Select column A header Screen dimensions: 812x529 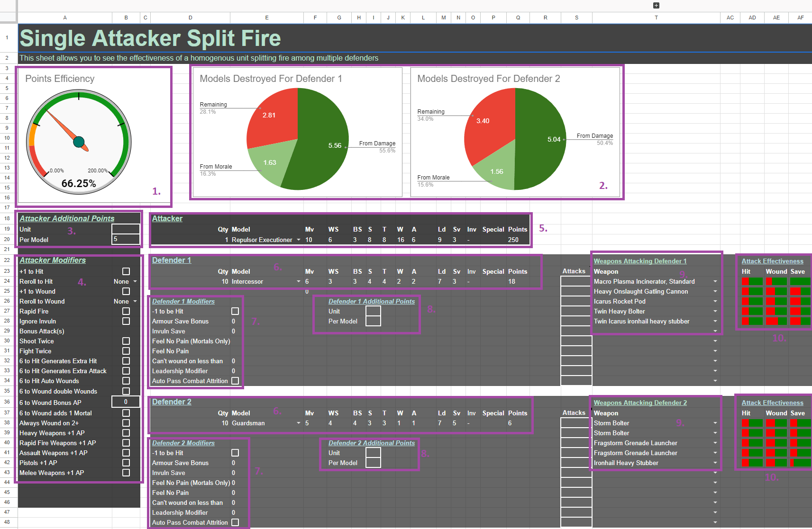pyautogui.click(x=65, y=18)
